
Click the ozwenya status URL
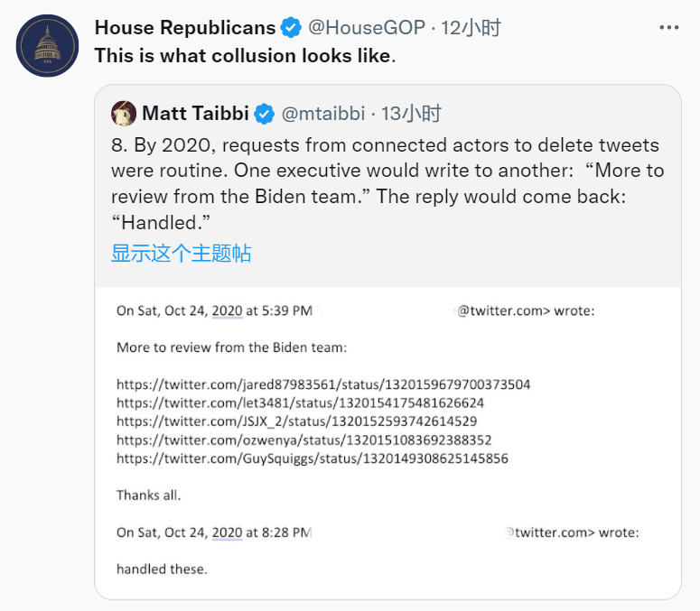pyautogui.click(x=303, y=440)
